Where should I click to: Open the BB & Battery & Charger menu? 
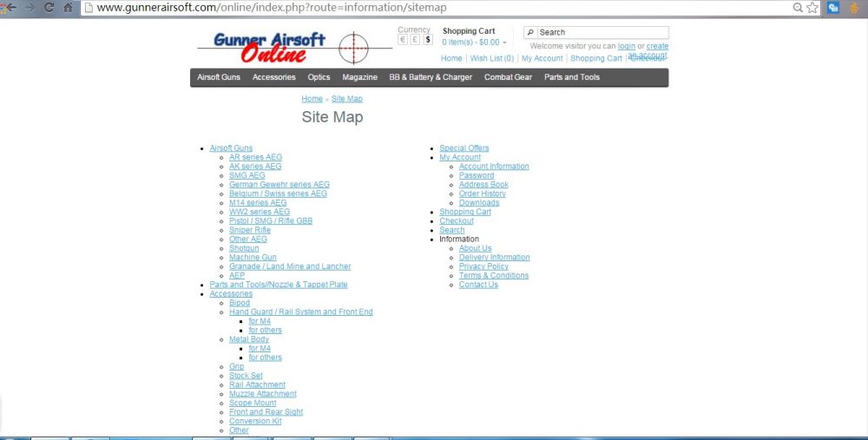pyautogui.click(x=431, y=77)
